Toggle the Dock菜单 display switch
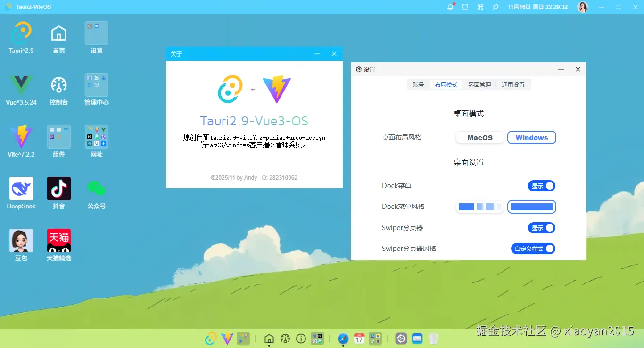 [x=541, y=185]
